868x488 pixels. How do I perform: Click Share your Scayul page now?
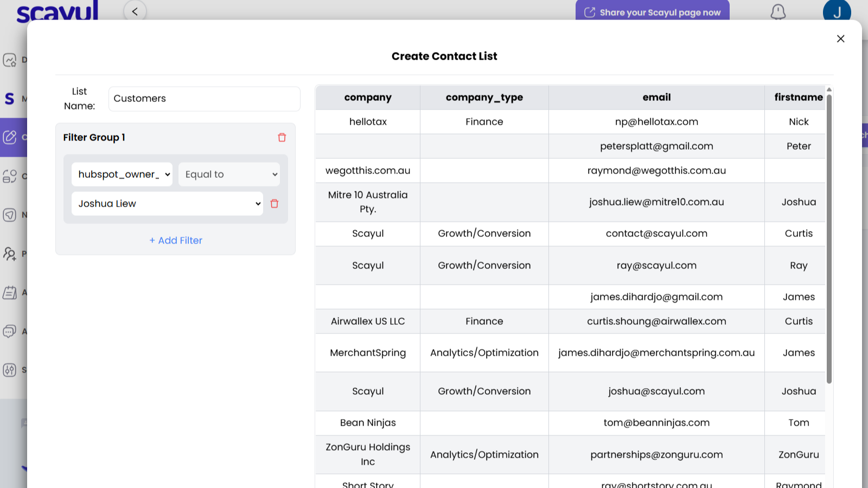coord(652,12)
